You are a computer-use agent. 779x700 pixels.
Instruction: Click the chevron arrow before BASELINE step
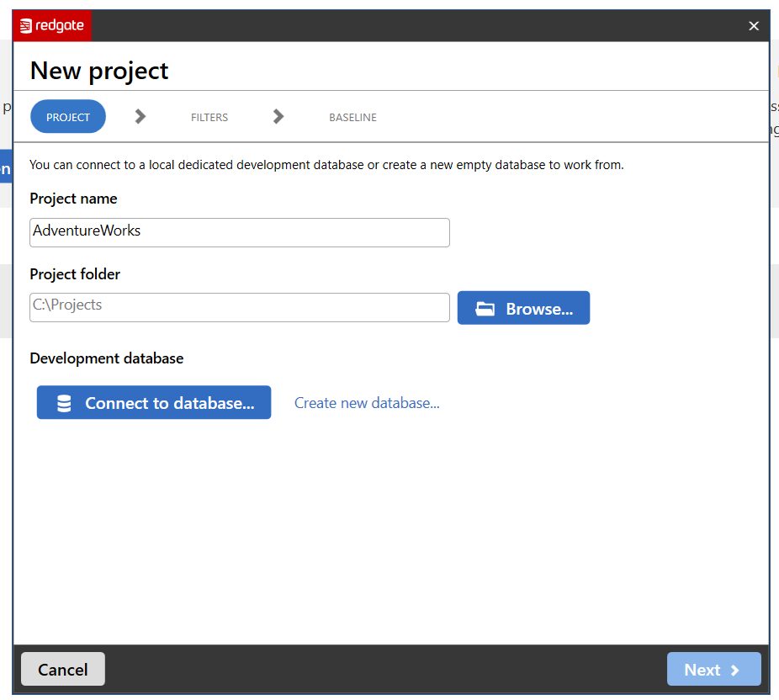(x=278, y=117)
